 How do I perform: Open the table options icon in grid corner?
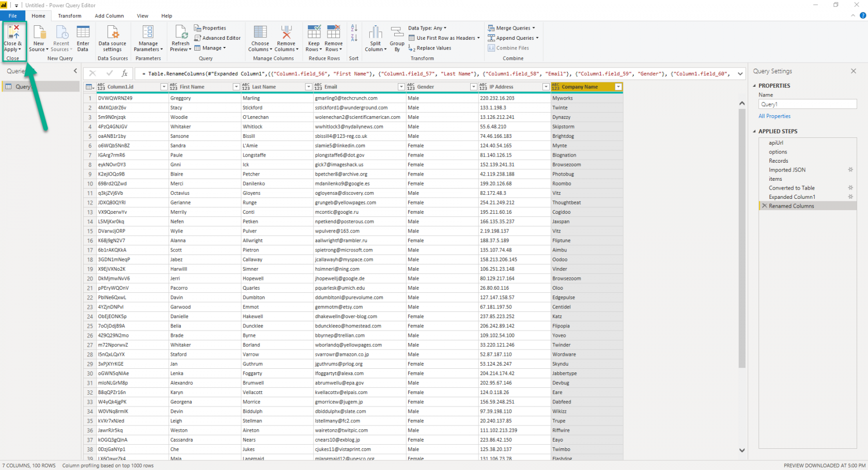point(90,87)
